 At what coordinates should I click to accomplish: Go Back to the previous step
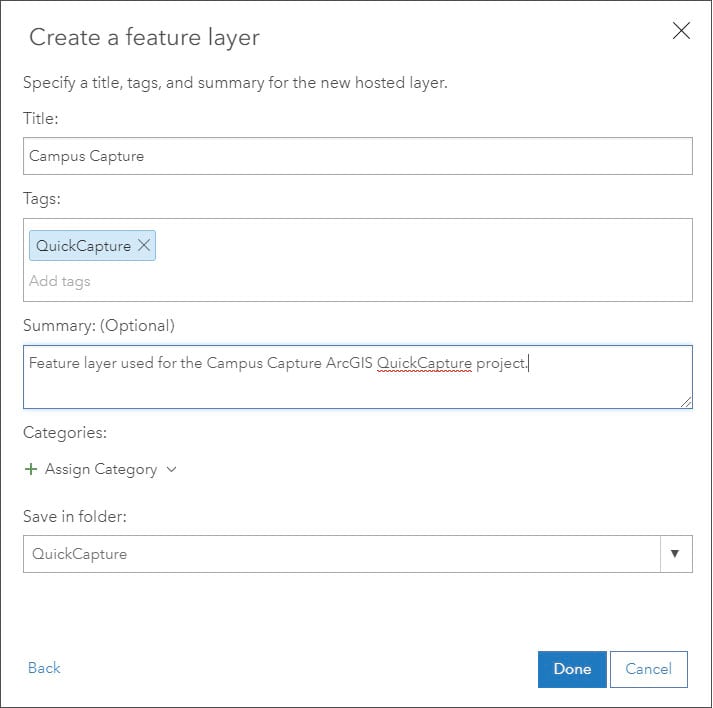point(44,668)
